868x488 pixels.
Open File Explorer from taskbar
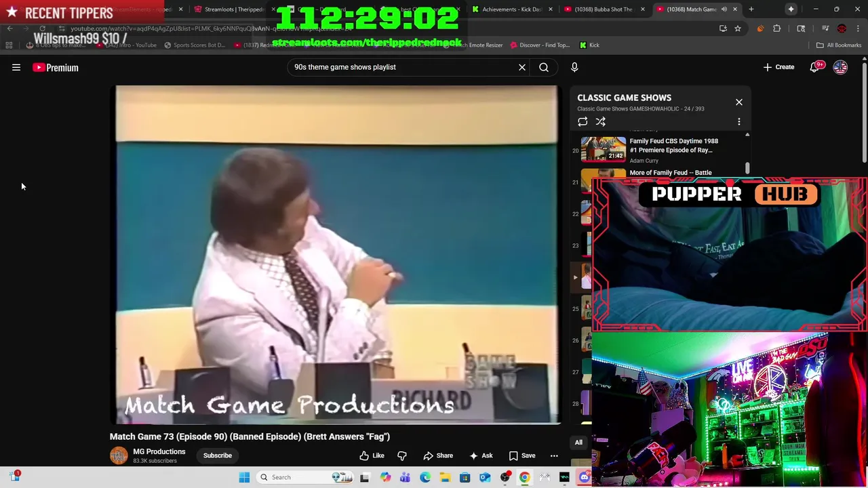(x=445, y=477)
